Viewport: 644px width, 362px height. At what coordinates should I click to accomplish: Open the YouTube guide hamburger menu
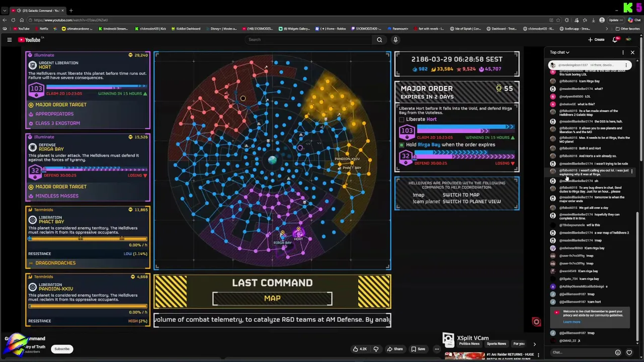tap(9, 40)
